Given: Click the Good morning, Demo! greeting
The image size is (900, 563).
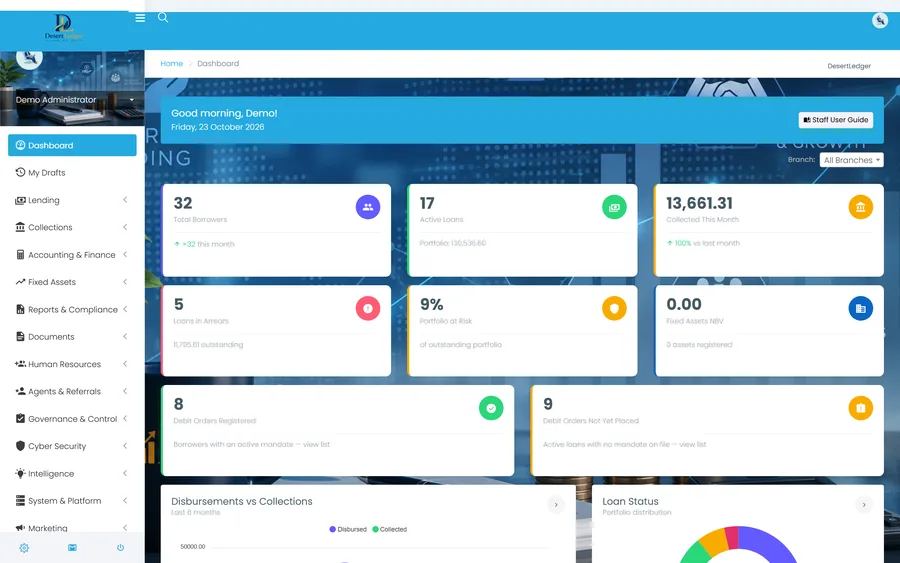Looking at the screenshot, I should click(224, 113).
